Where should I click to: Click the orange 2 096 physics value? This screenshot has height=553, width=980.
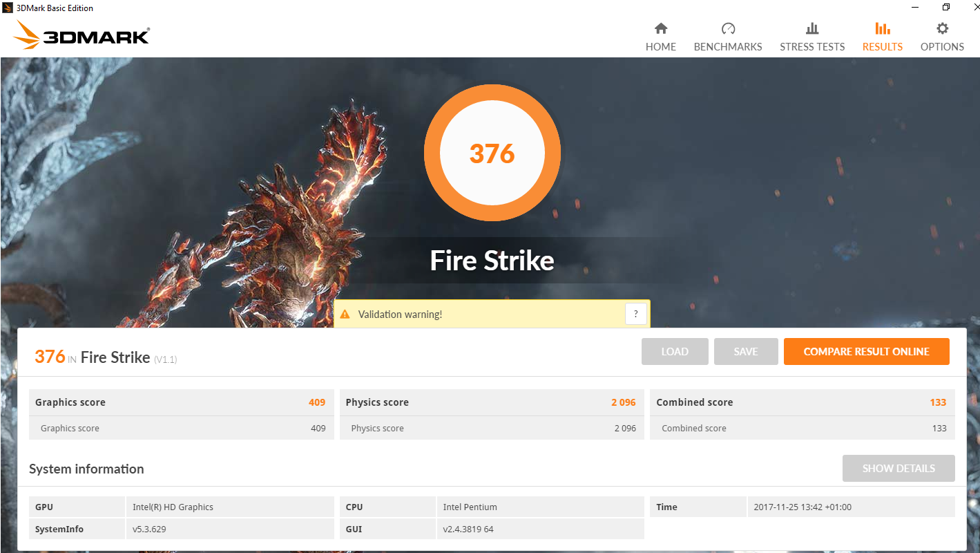pyautogui.click(x=624, y=402)
